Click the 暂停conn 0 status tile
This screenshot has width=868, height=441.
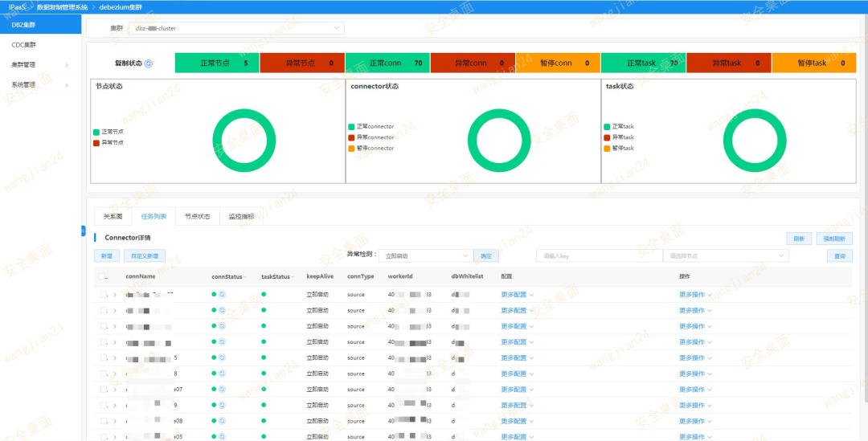click(x=558, y=63)
